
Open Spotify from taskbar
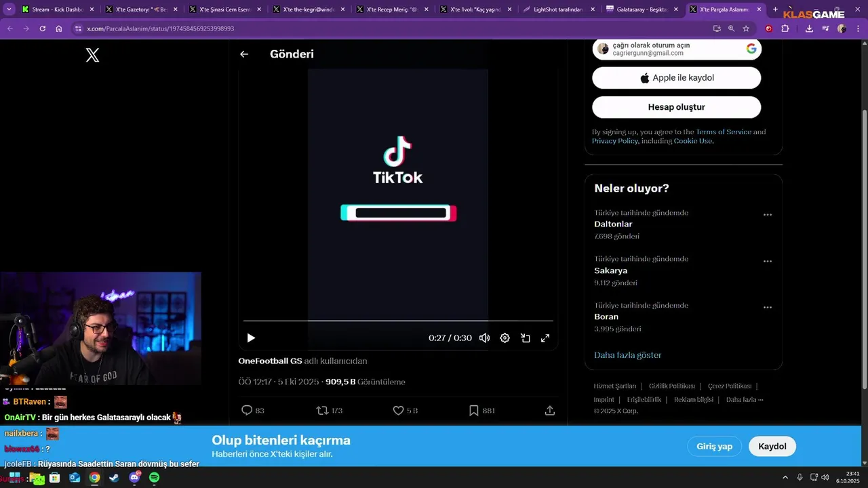(x=154, y=478)
